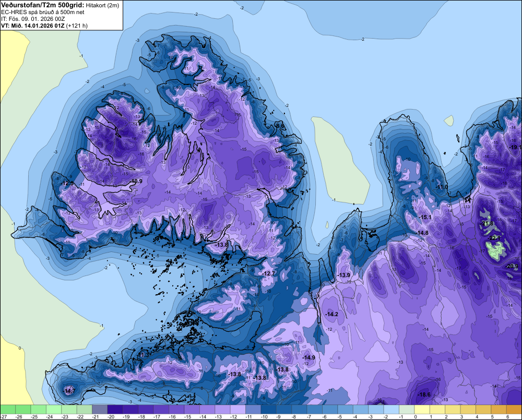This screenshot has width=522, height=420.
Task: Click the bold -10.9 temperature value
Action: [136, 181]
